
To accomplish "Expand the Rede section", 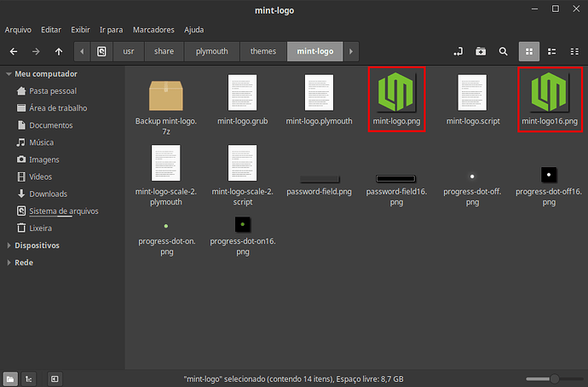I will click(9, 263).
